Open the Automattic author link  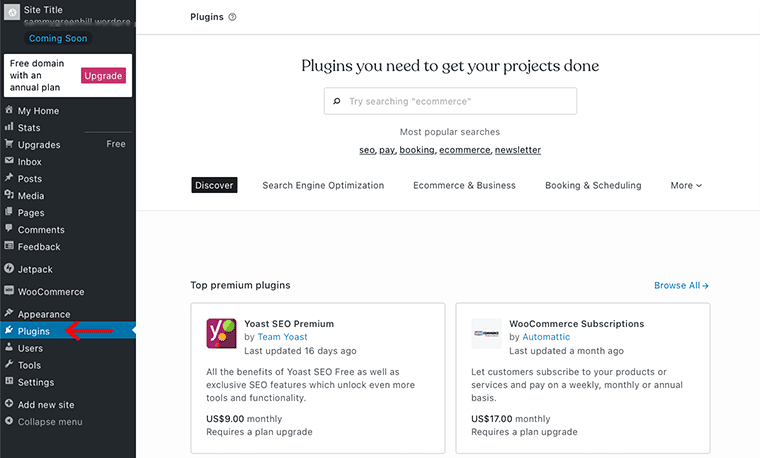(x=546, y=337)
